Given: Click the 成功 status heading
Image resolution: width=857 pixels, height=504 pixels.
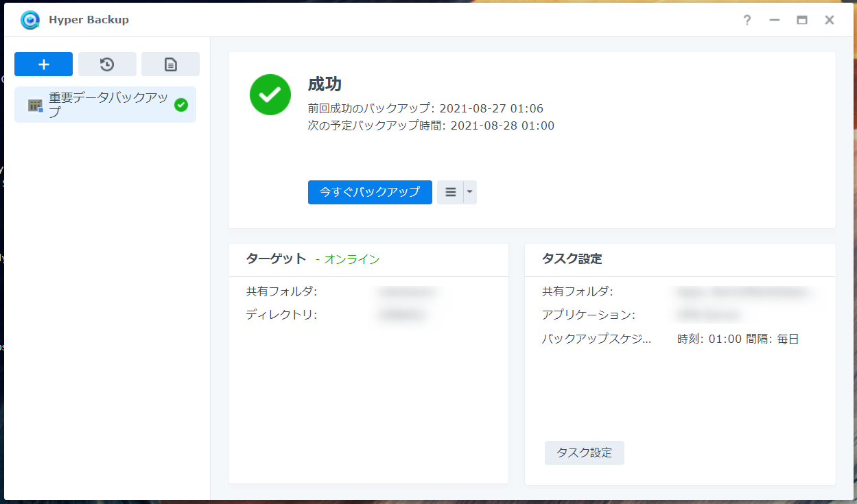Looking at the screenshot, I should (325, 84).
